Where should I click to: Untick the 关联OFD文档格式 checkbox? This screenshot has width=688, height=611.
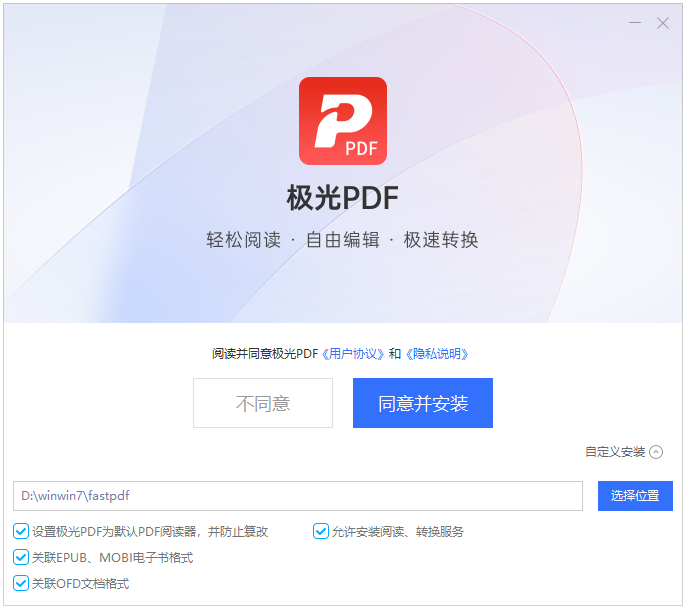(21, 583)
